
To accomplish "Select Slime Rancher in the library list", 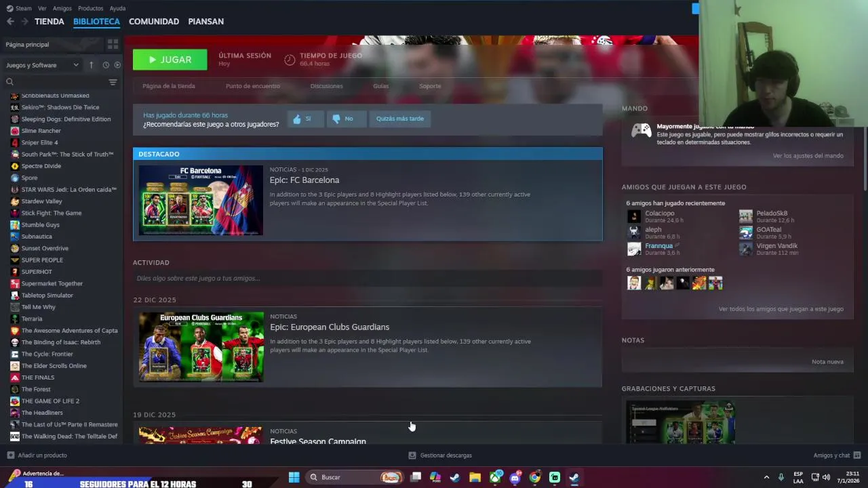I will click(41, 131).
